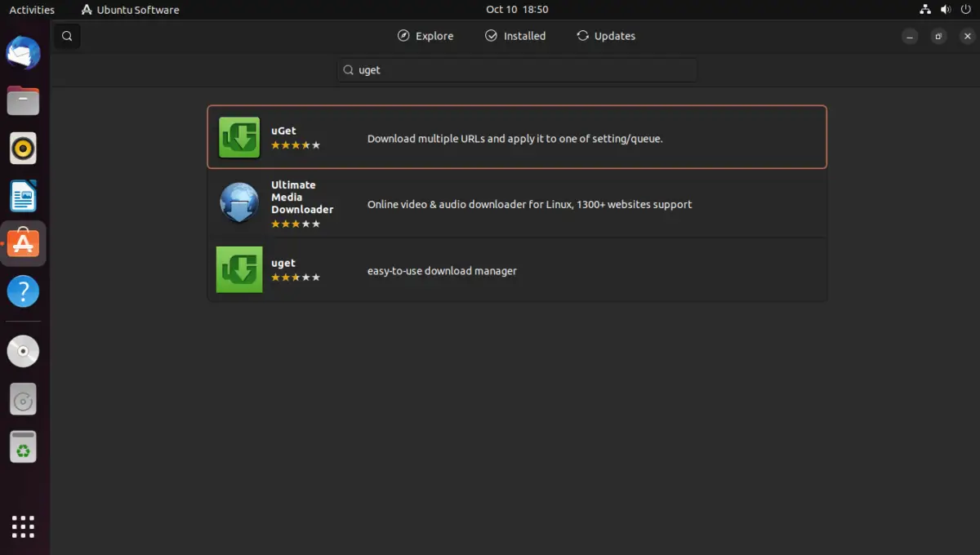Click the Explore compass icon
Viewport: 980px width, 555px height.
(x=403, y=36)
